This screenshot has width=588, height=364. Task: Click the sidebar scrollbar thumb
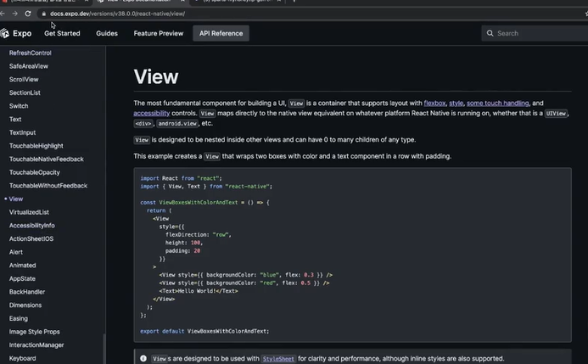pyautogui.click(x=104, y=349)
